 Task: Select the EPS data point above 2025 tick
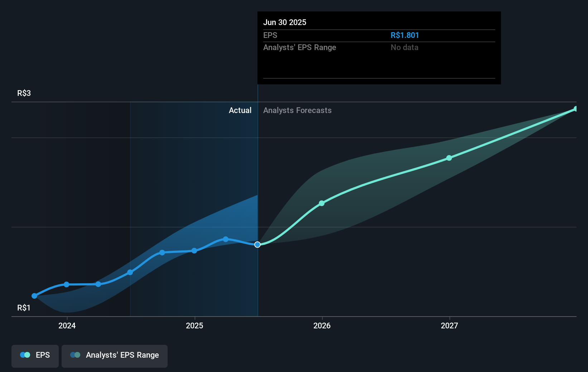(x=194, y=251)
